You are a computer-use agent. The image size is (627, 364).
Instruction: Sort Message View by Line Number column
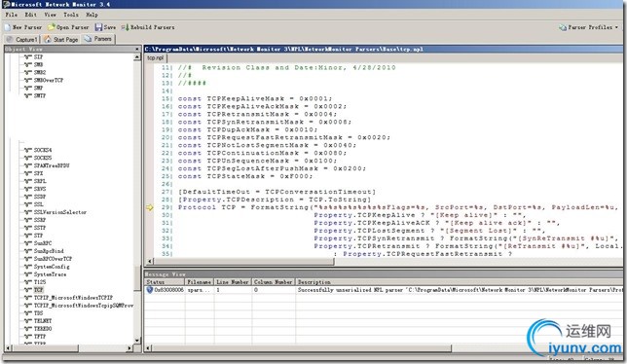(x=233, y=282)
